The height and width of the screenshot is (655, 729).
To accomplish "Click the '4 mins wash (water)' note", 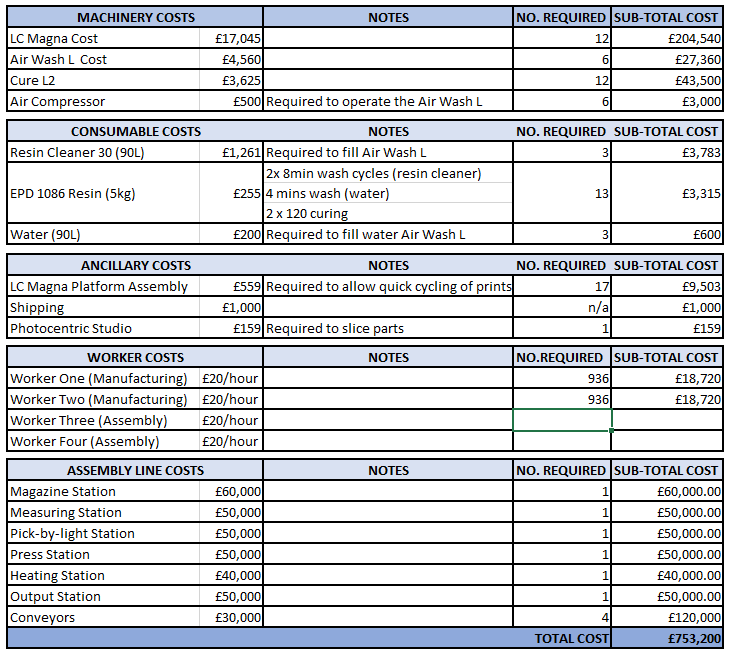I will tap(388, 193).
